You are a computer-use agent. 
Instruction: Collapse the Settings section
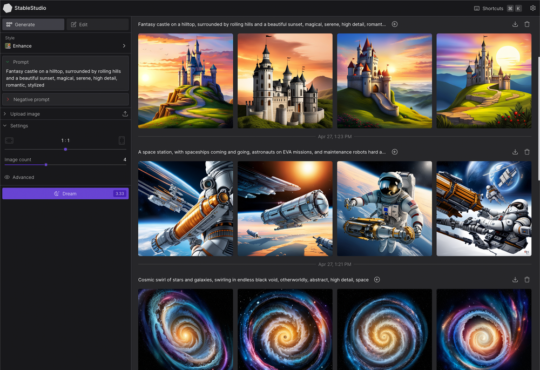(16, 126)
